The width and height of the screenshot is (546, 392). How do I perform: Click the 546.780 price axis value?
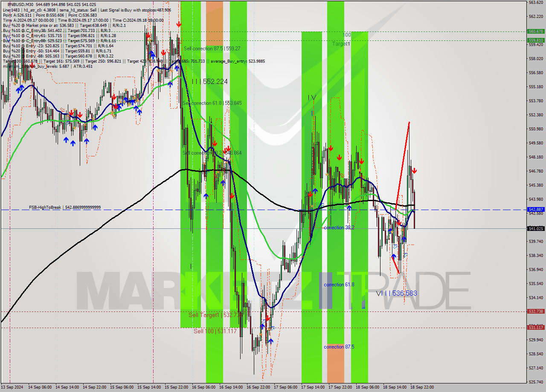536,171
